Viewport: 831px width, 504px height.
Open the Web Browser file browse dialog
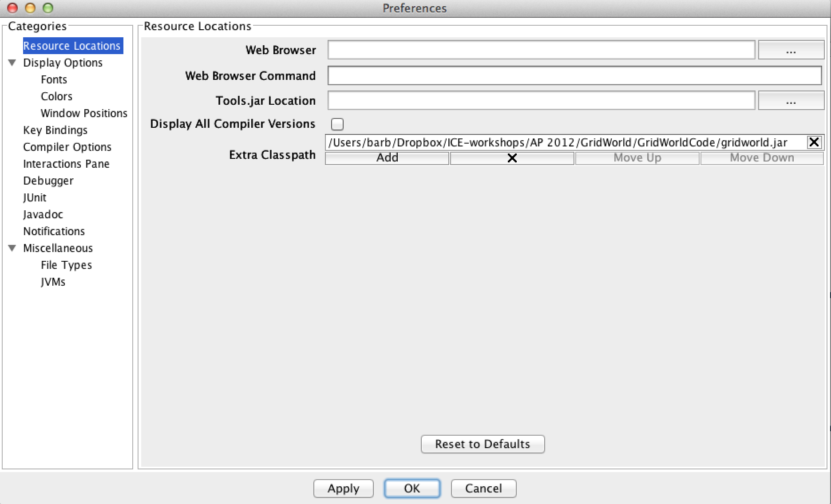point(791,50)
